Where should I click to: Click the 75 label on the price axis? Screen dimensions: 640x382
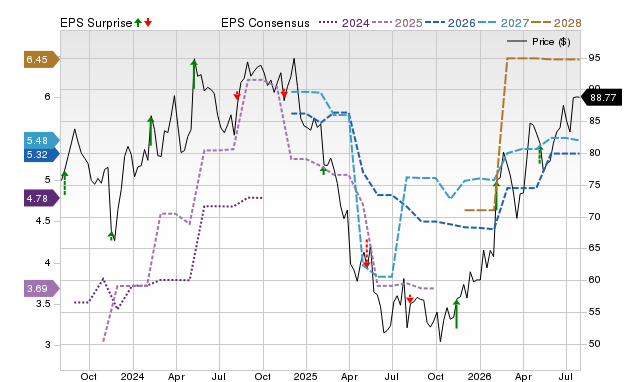pyautogui.click(x=594, y=185)
